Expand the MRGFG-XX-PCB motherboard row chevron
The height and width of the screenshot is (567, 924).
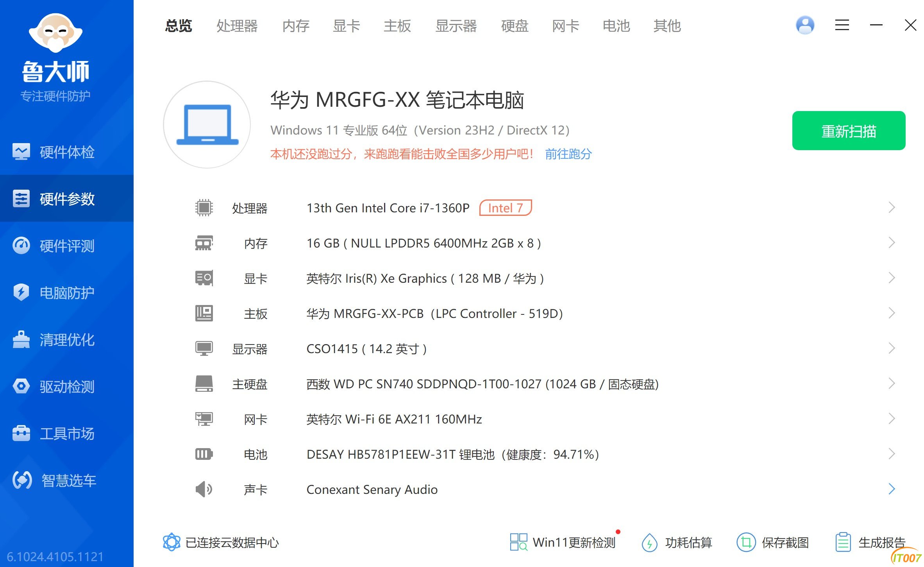(x=892, y=313)
